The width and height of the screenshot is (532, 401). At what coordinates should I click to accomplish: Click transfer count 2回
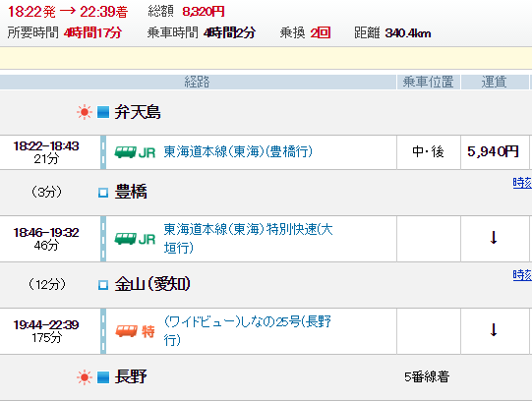pyautogui.click(x=321, y=32)
